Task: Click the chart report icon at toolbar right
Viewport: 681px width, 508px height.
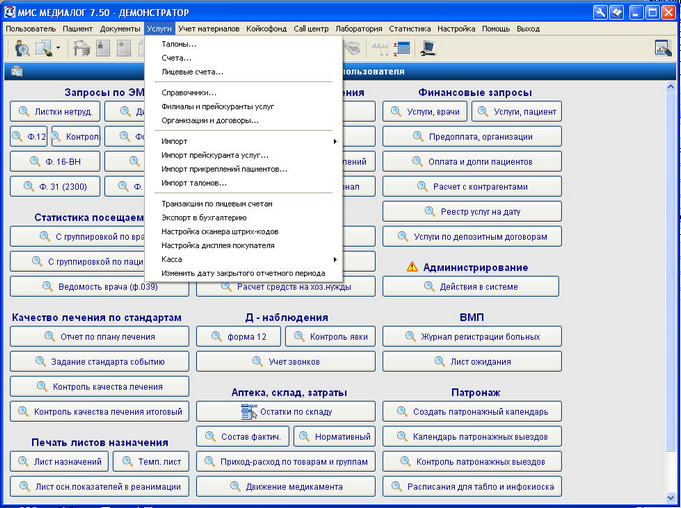Action: click(x=663, y=48)
